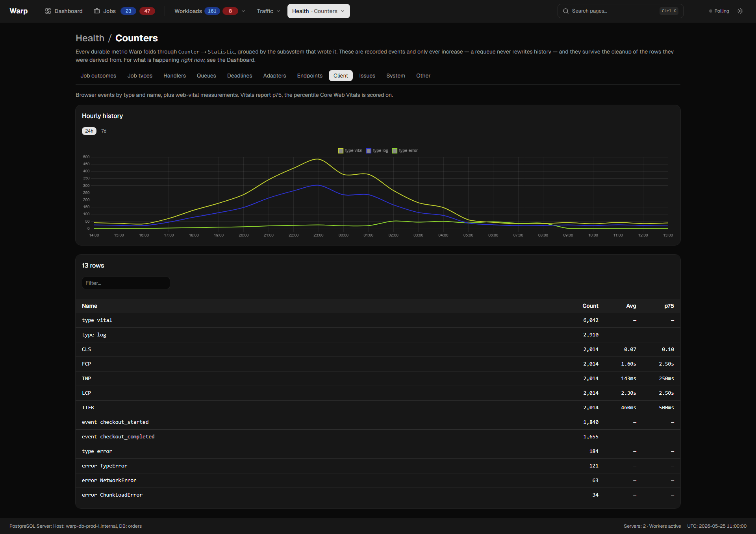Expand the Workloads dropdown chevron
Viewport: 756px width, 534px height.
(x=243, y=11)
